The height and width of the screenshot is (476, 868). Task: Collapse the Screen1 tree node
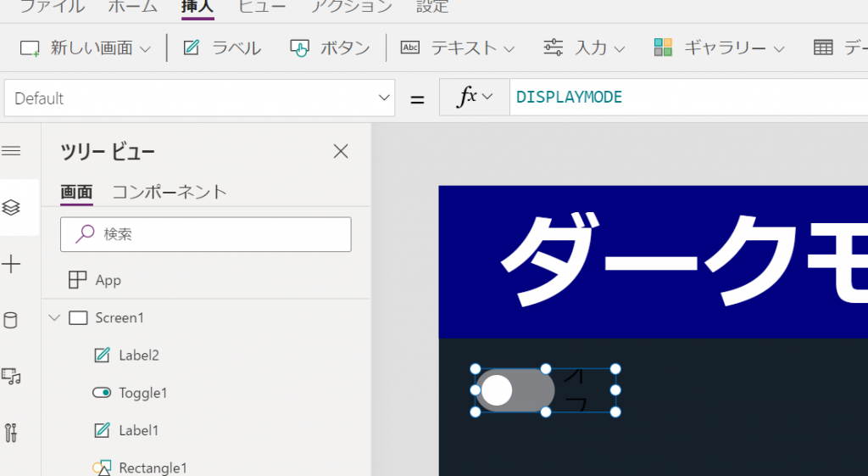[54, 317]
